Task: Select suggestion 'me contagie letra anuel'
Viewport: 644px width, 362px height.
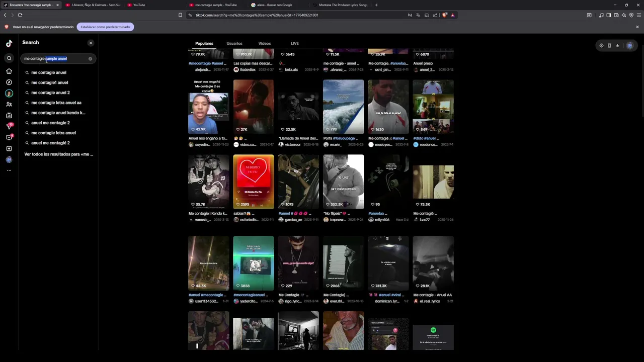Action: (x=54, y=133)
